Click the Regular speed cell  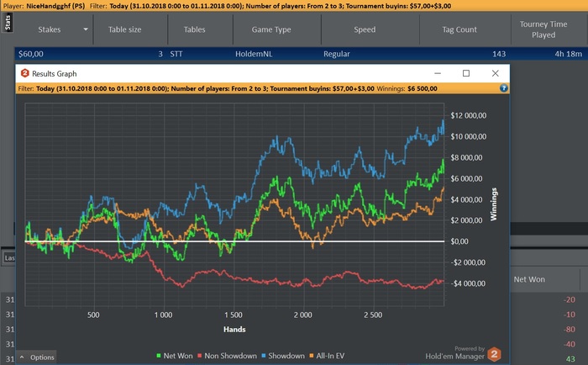click(x=337, y=54)
